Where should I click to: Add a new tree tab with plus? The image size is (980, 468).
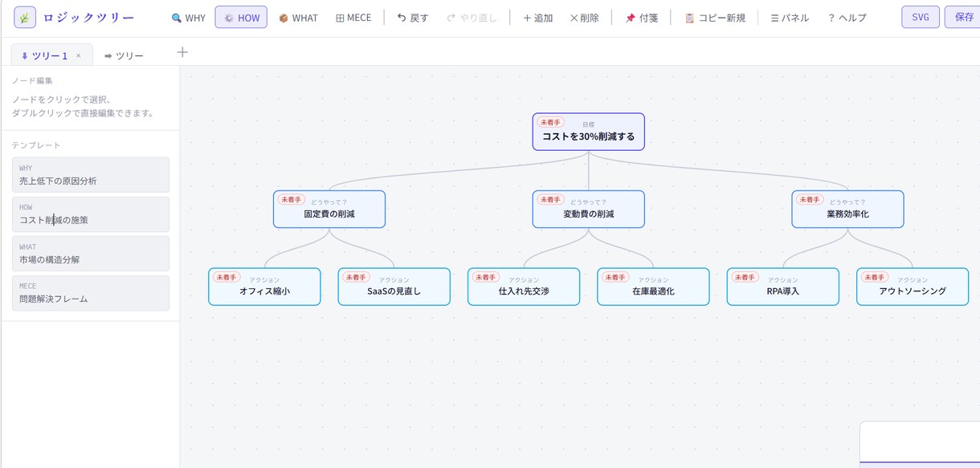coord(182,52)
